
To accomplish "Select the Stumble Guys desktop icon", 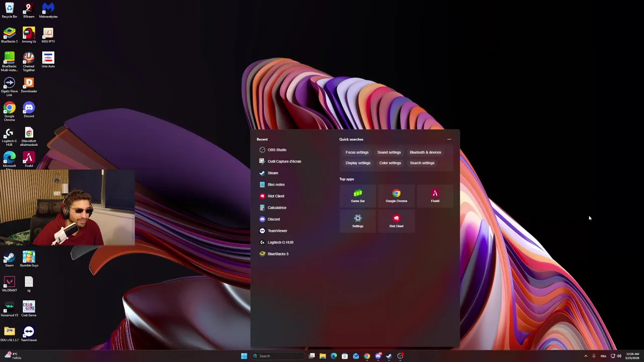I will [29, 259].
